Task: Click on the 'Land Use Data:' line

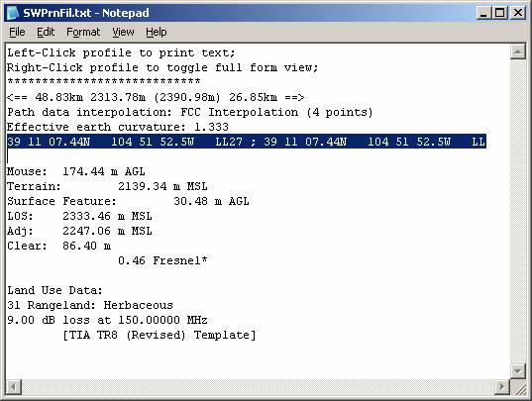Action: coord(54,290)
